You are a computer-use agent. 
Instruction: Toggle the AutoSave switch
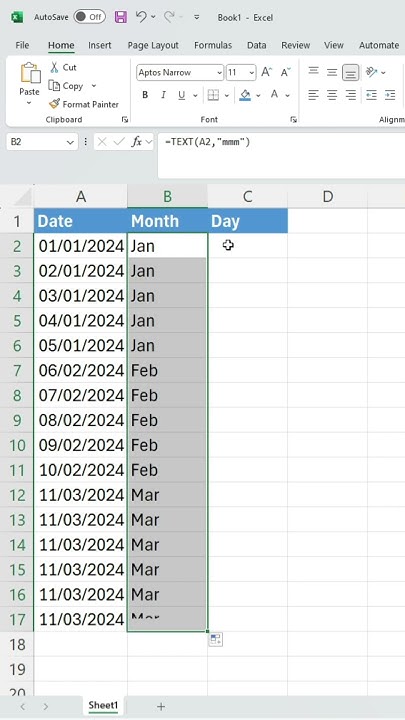tap(90, 17)
